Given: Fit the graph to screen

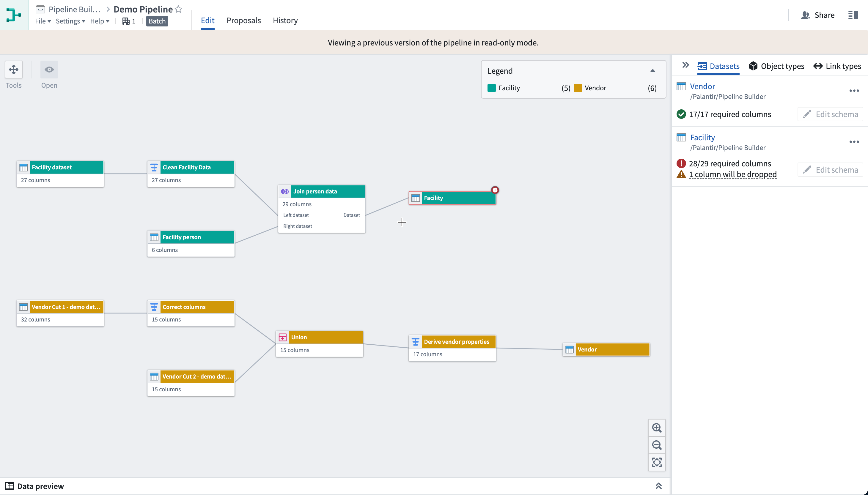Looking at the screenshot, I should (657, 462).
